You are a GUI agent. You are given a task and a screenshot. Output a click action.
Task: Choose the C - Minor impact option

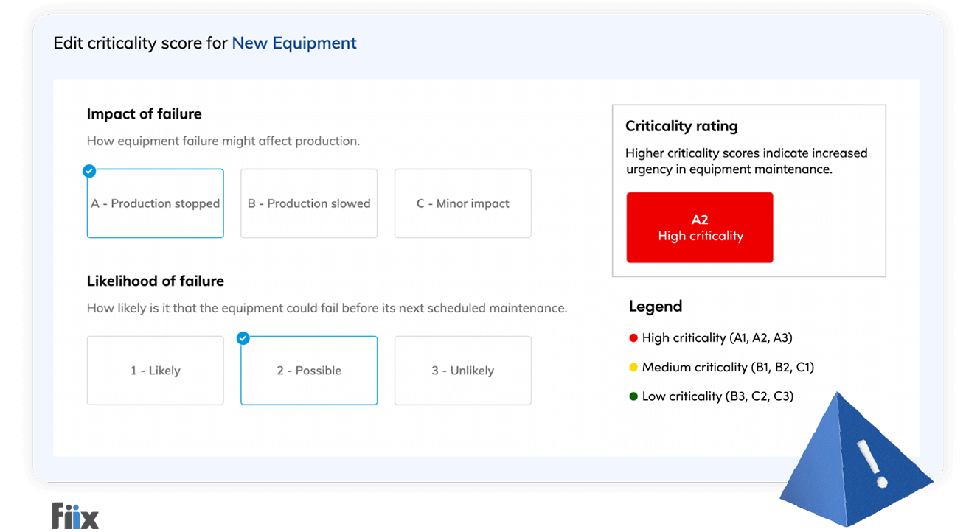pyautogui.click(x=462, y=203)
